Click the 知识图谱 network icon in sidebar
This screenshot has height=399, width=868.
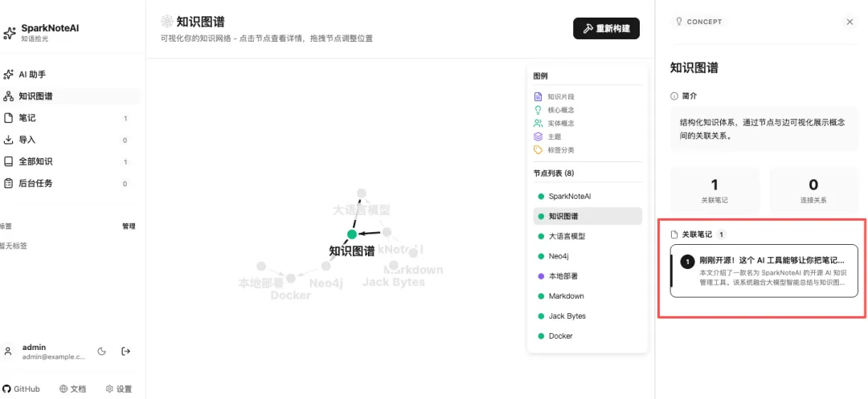[8, 96]
